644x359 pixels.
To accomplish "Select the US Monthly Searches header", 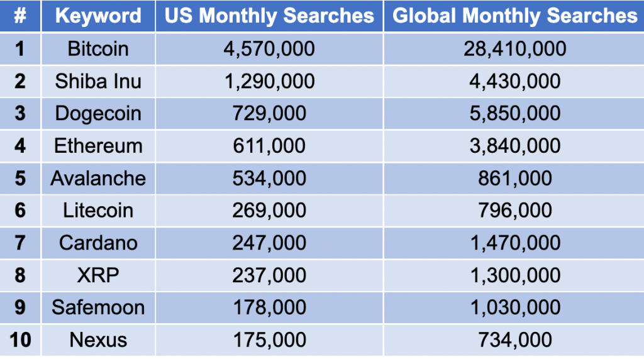I will pos(269,16).
